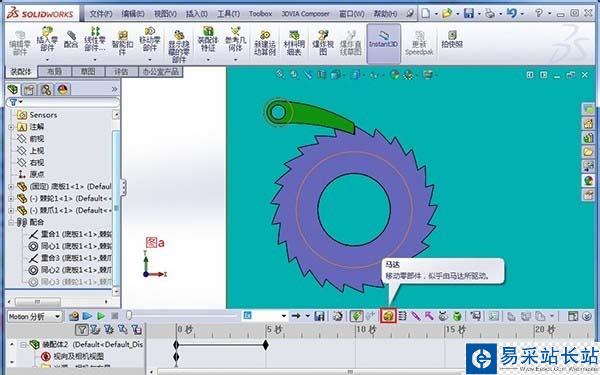Viewport: 600px width, 375px height.
Task: Open the 编辑(E) menu
Action: pyautogui.click(x=133, y=14)
